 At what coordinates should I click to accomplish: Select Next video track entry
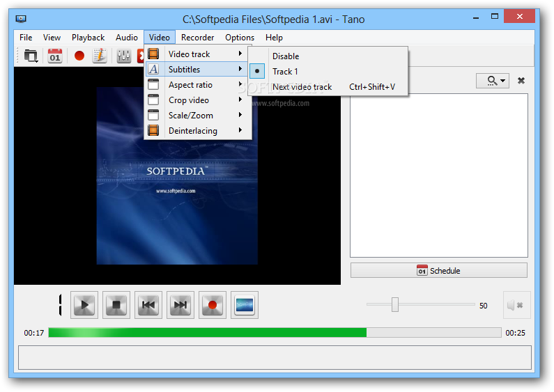click(x=302, y=87)
